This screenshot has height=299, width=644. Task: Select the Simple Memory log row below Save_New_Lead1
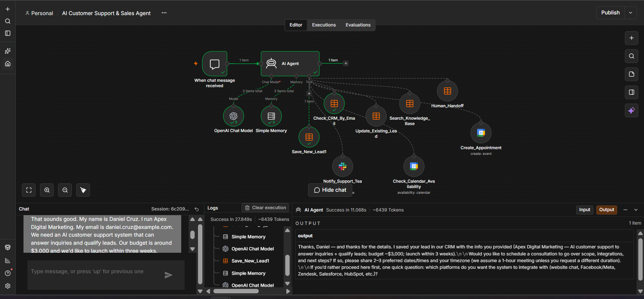(248, 273)
